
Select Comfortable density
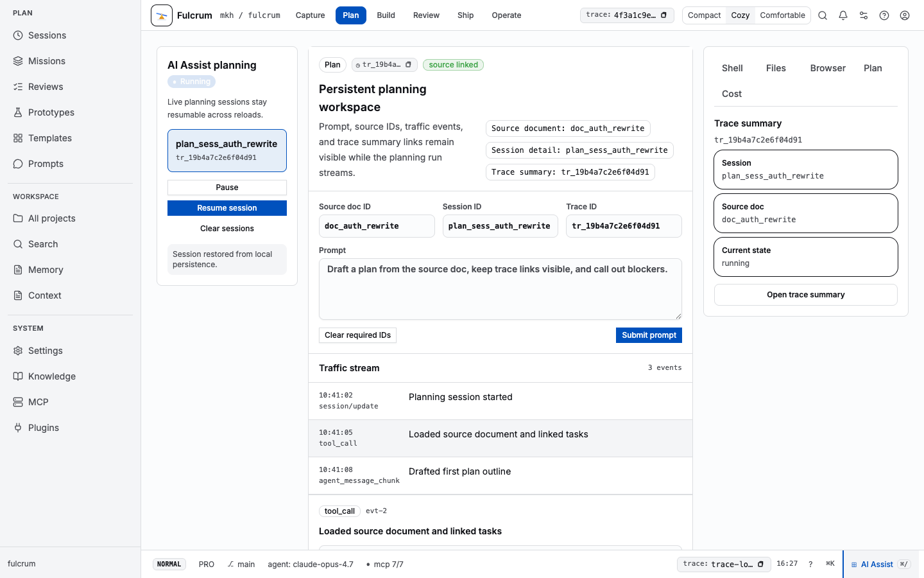point(782,15)
